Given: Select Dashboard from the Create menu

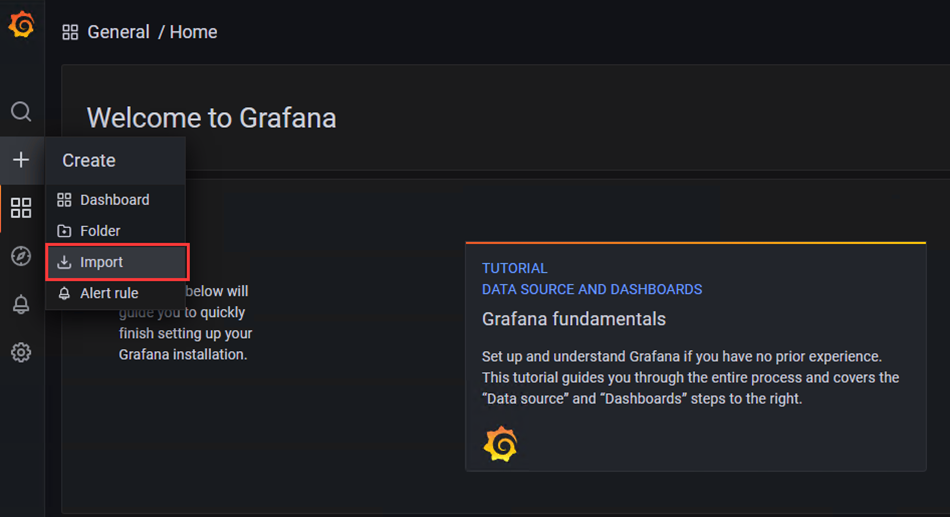Looking at the screenshot, I should pyautogui.click(x=116, y=200).
